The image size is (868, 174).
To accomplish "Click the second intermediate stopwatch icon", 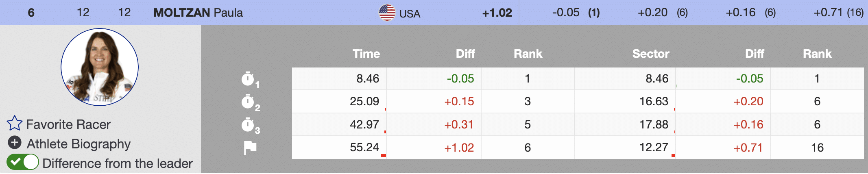I will coord(248,102).
